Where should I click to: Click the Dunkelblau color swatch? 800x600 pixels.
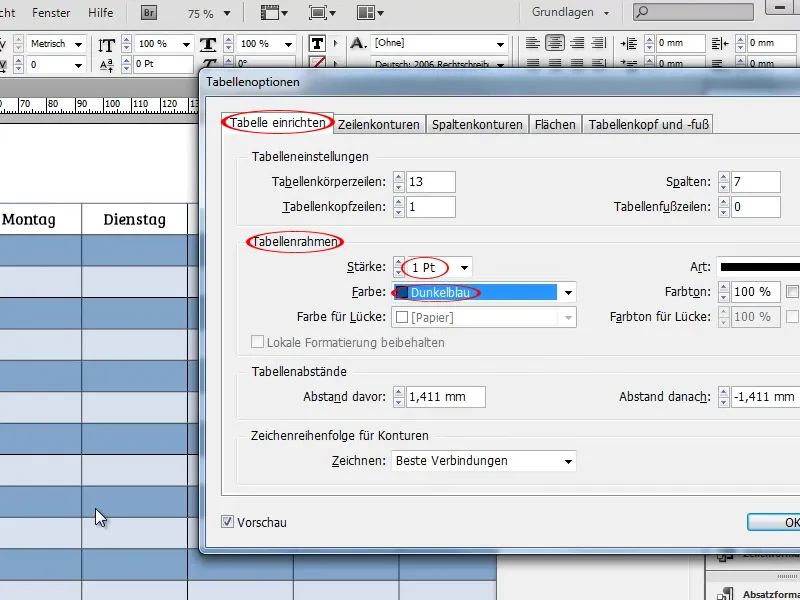point(402,292)
